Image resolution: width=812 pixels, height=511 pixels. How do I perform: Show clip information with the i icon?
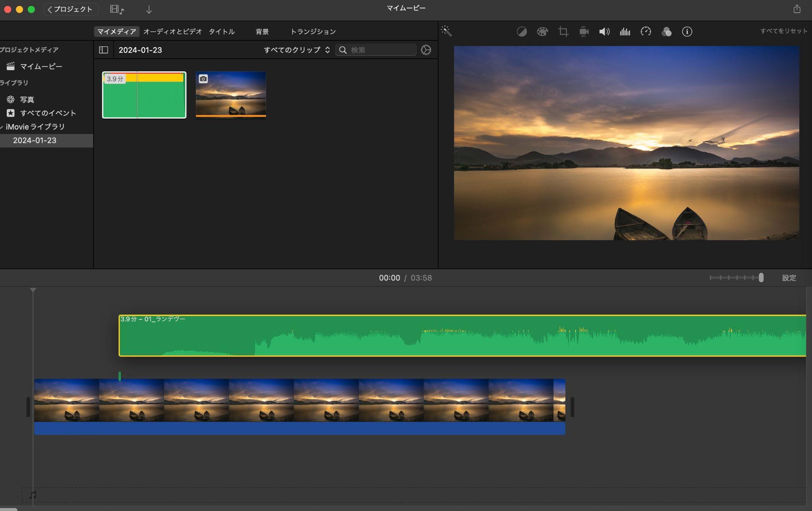point(687,32)
